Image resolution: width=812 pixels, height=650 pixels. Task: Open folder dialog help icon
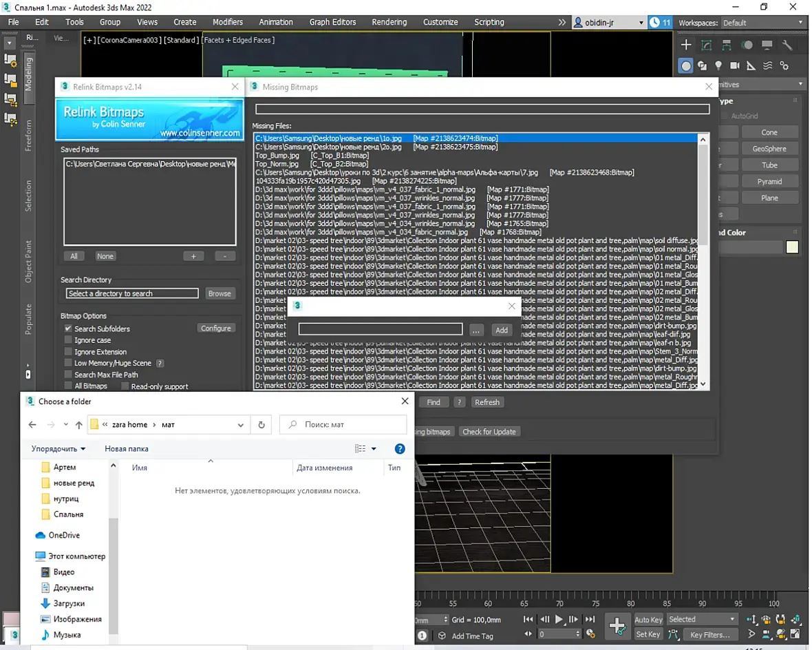pyautogui.click(x=400, y=449)
